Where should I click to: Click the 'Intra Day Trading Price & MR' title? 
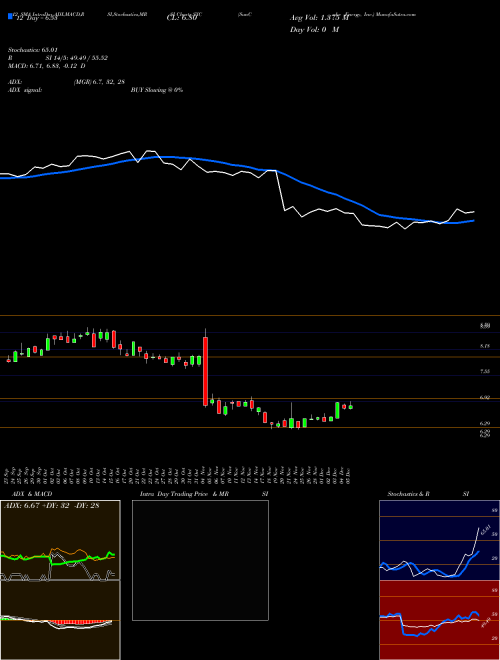184,494
